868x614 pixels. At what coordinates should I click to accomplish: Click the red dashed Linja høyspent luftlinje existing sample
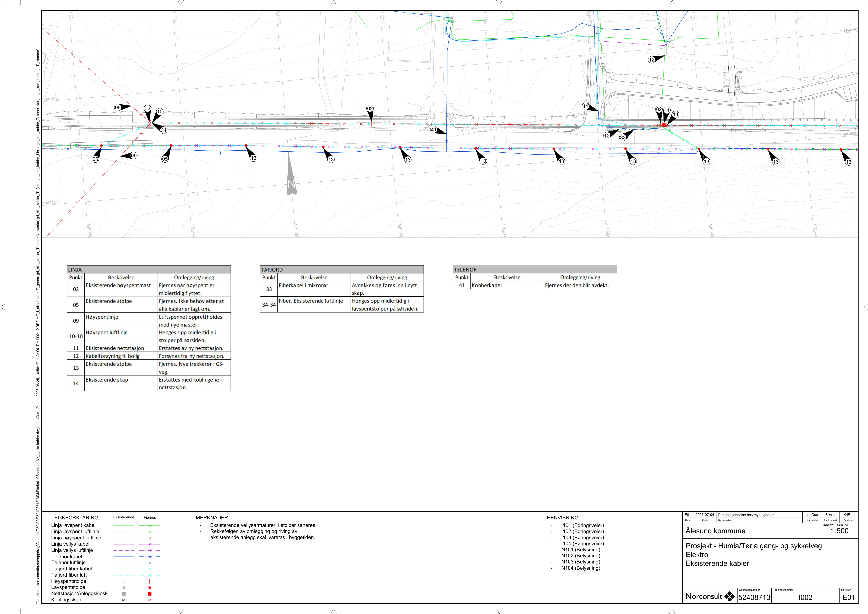[x=124, y=538]
